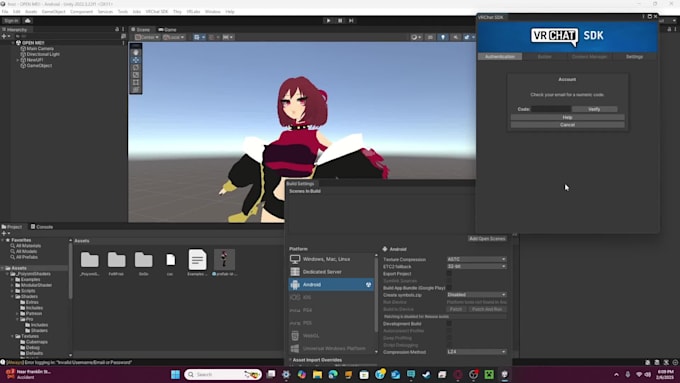Open the ETC2 fallback dropdown

pyautogui.click(x=477, y=266)
